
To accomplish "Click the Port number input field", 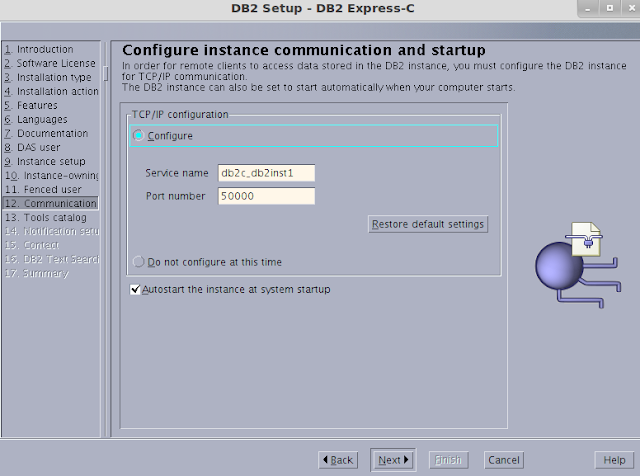I will tap(266, 196).
